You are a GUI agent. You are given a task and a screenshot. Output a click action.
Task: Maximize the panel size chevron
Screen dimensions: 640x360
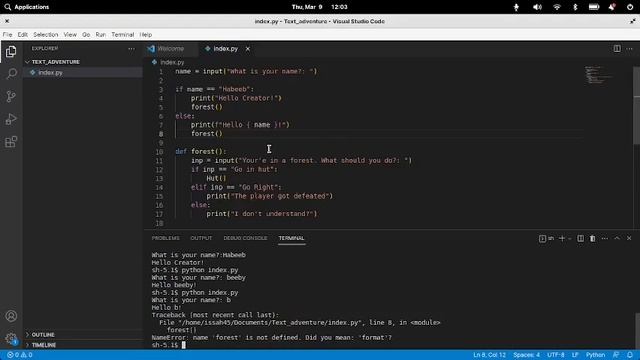[x=617, y=238]
